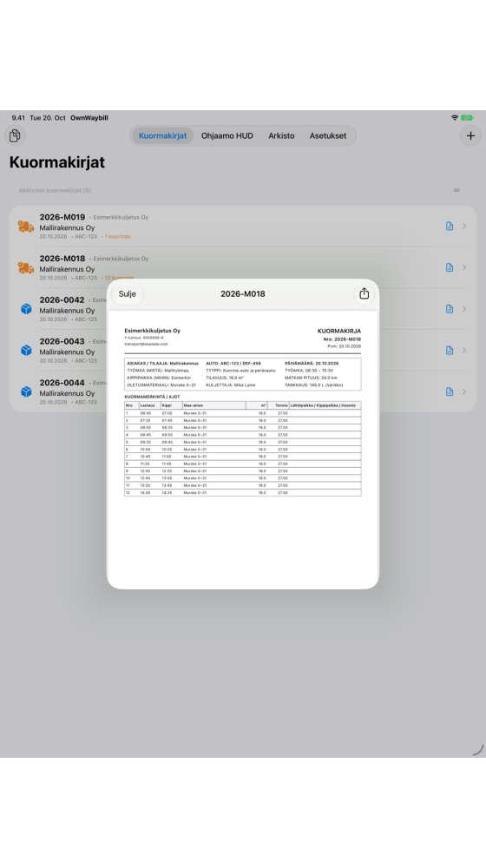Click the waybill PDF page preview
486x868 pixels.
click(x=243, y=449)
